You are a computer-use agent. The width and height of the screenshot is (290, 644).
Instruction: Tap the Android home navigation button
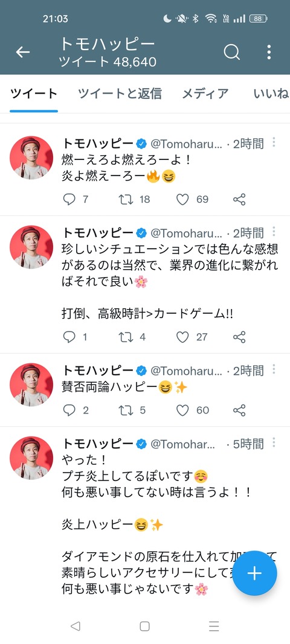[x=145, y=626]
